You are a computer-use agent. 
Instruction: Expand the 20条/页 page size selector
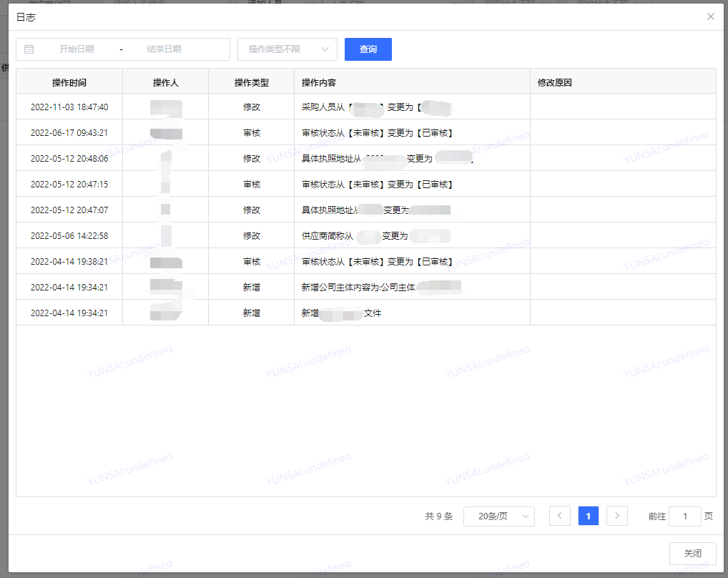(x=498, y=516)
